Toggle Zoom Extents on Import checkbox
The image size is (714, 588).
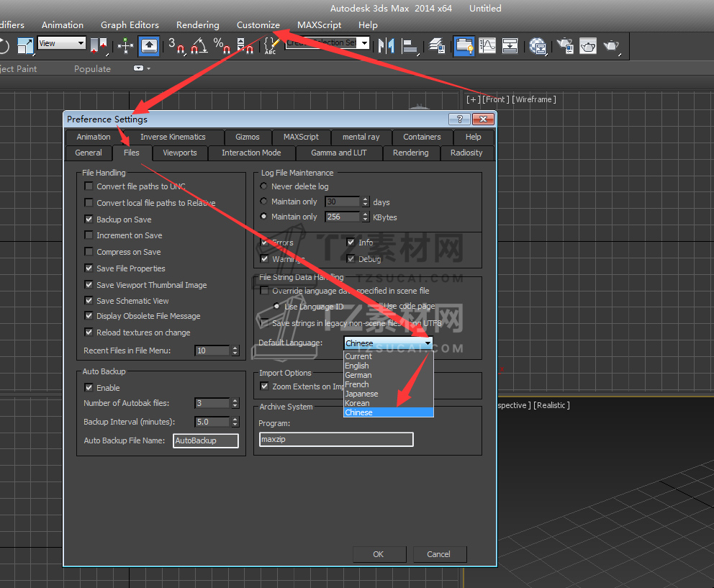(x=264, y=386)
